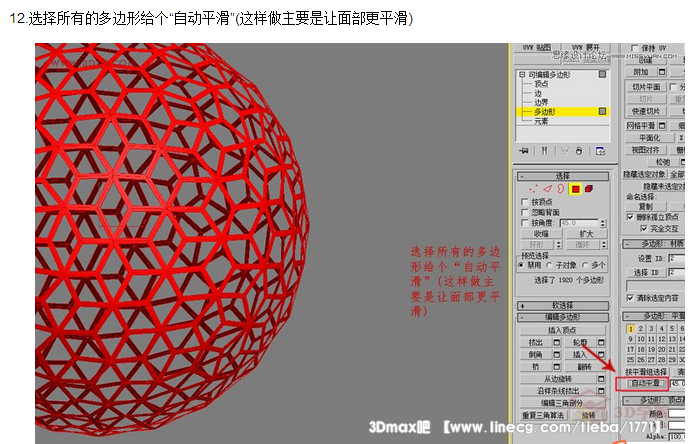690x444 pixels.
Task: Uncheck 清除选定内容 checkbox
Action: (x=630, y=298)
